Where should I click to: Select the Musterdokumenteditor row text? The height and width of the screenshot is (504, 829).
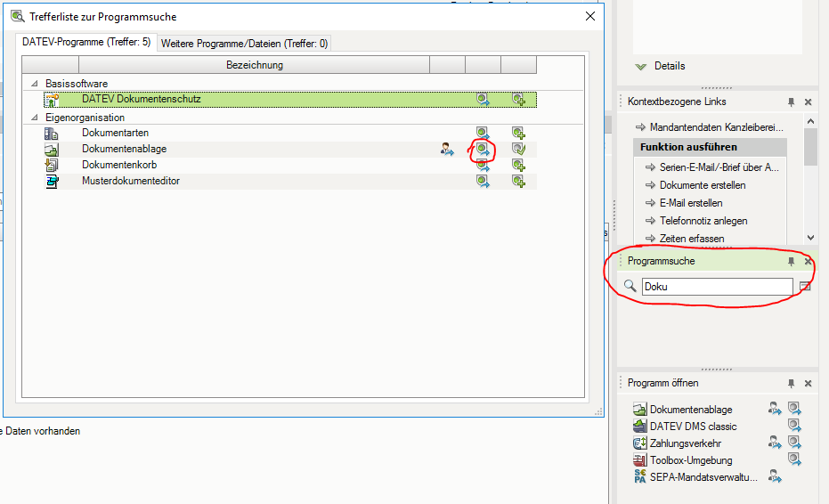(x=131, y=181)
